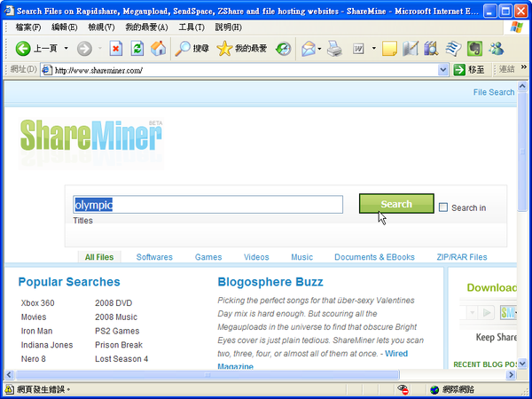Click the page error warning icon in status bar
This screenshot has height=399, width=532.
[x=9, y=389]
